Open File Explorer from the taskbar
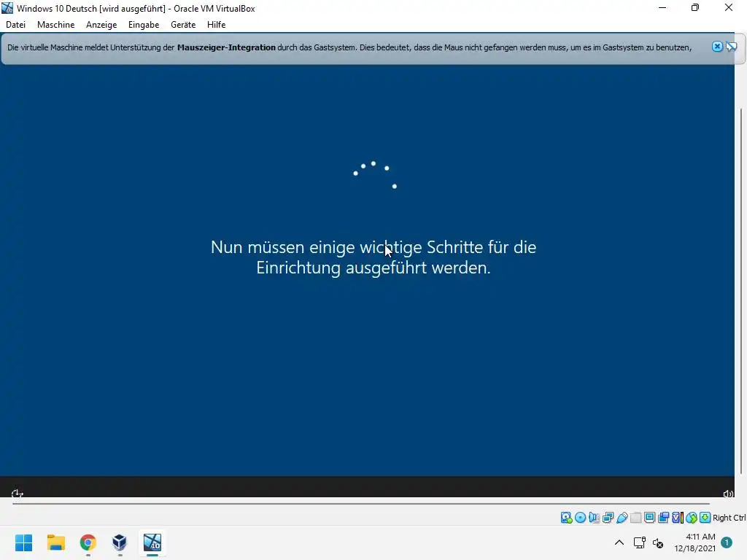 [55, 542]
